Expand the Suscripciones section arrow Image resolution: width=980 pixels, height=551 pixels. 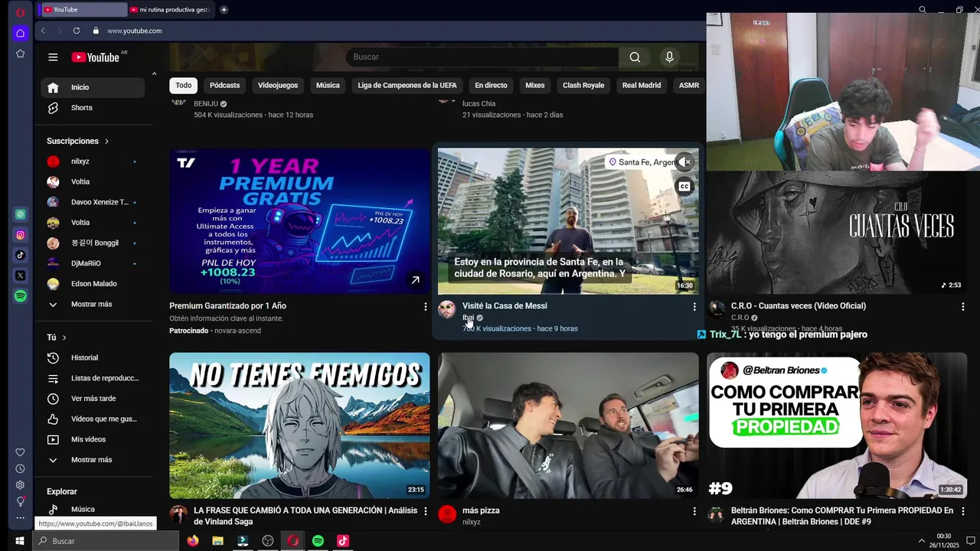106,142
